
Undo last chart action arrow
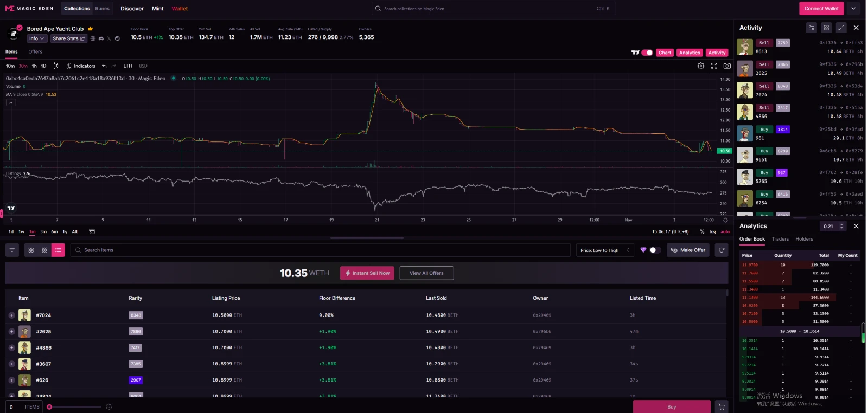(x=104, y=66)
